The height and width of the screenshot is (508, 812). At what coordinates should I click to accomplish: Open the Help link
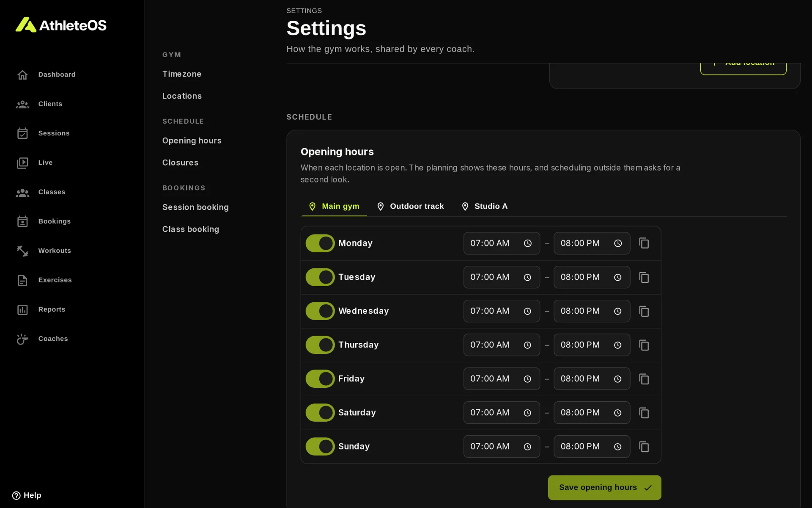click(27, 495)
